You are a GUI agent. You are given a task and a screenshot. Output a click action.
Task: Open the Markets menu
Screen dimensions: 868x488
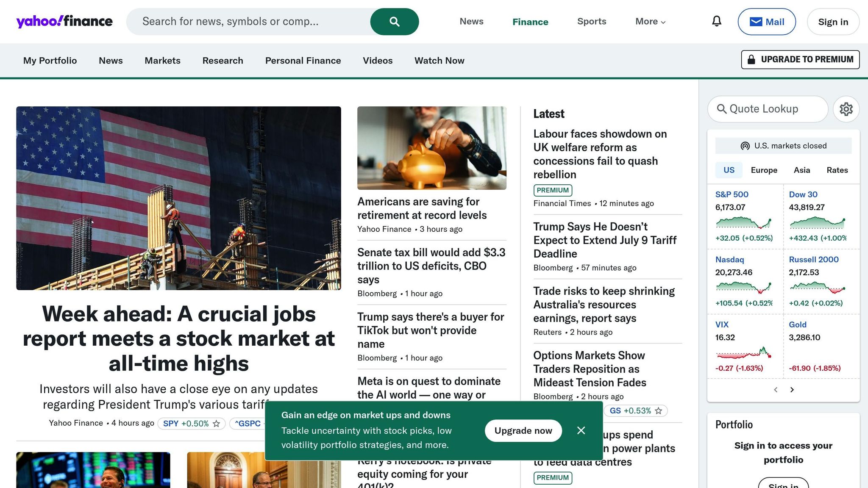tap(162, 61)
